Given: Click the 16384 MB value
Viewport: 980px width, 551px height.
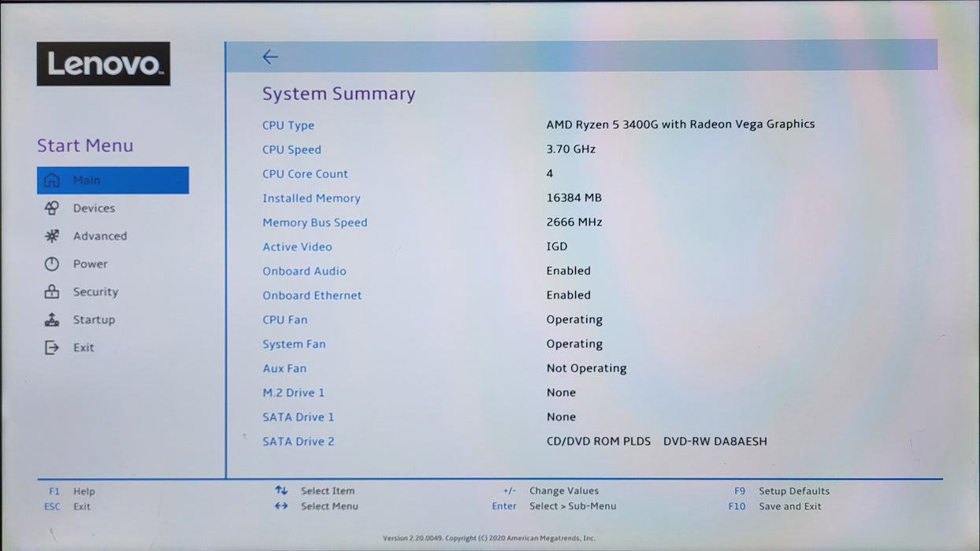Looking at the screenshot, I should (x=574, y=198).
